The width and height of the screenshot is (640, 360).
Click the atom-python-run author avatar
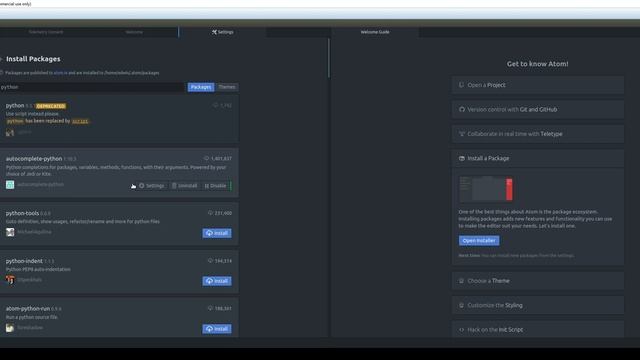10,328
